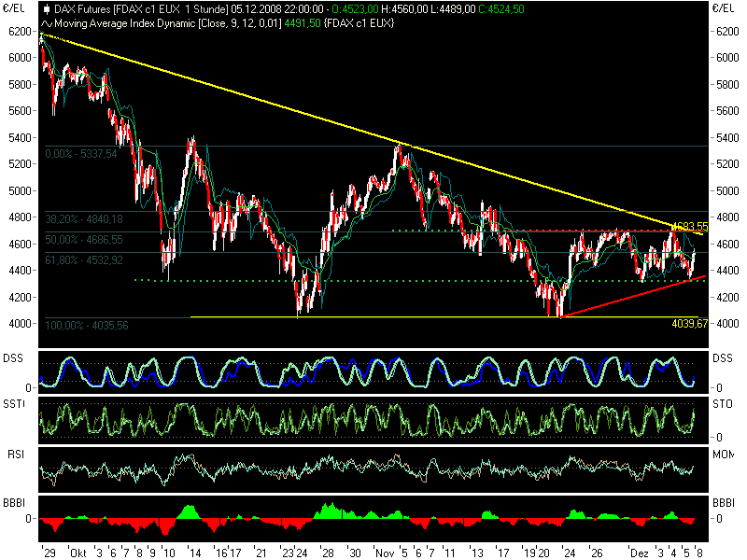Click the '26 date label on time axis
Viewport: 747px width, 560px height.
[597, 553]
